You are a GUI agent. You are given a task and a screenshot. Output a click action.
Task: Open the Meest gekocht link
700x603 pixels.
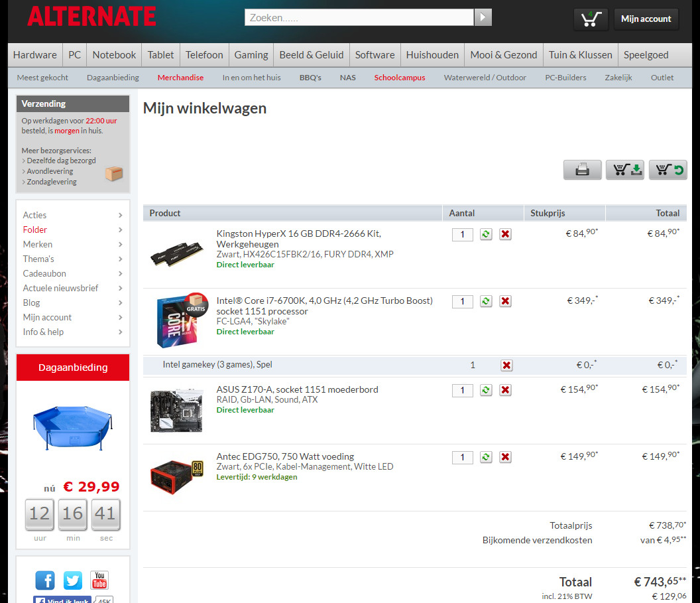42,78
